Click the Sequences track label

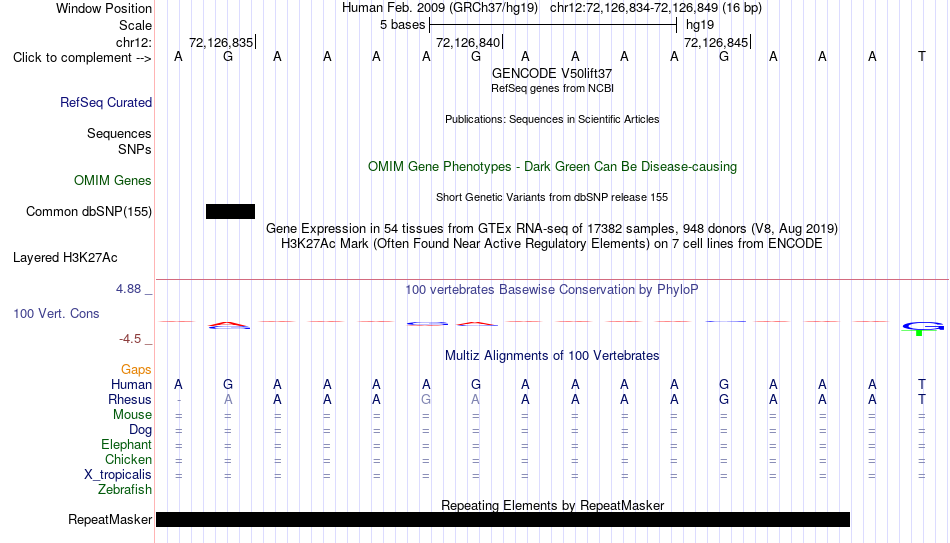click(119, 133)
